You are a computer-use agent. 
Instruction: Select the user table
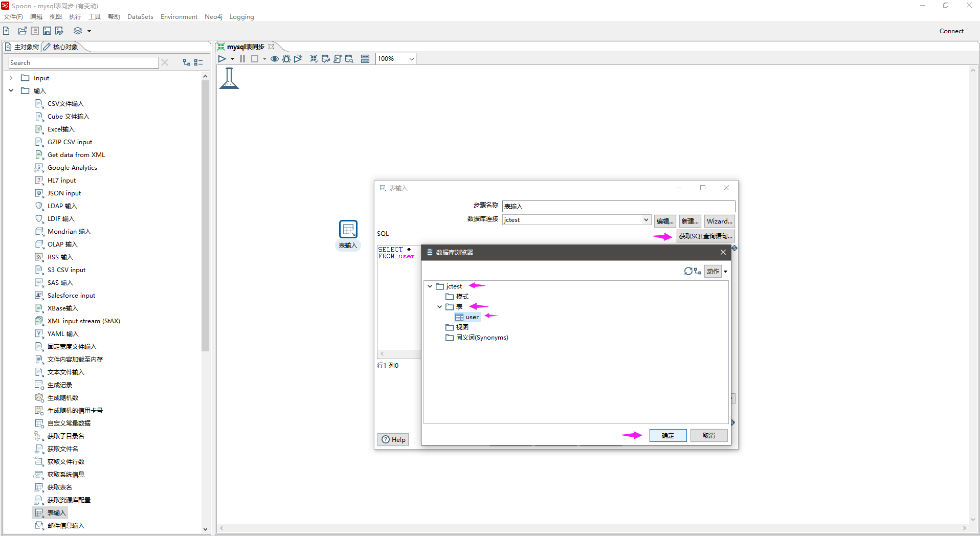(467, 317)
